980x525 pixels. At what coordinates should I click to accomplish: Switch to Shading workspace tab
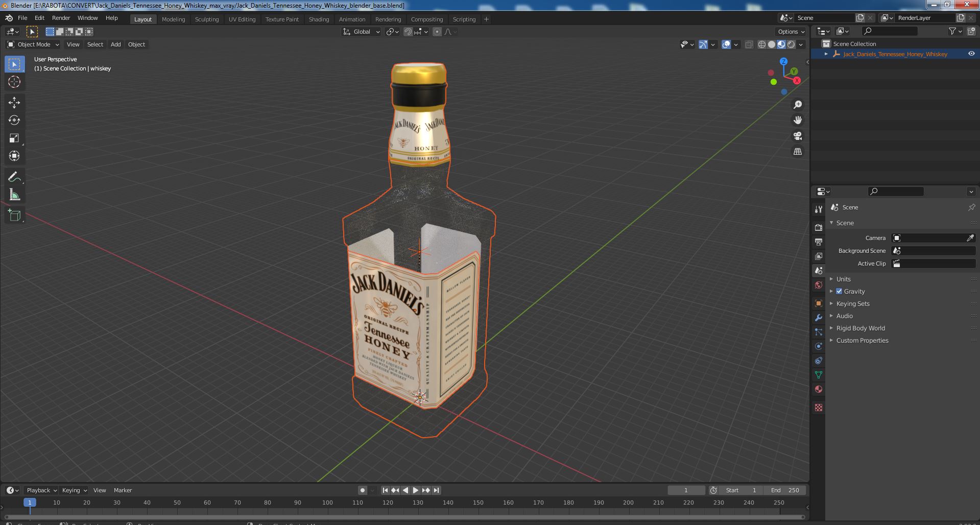pos(319,19)
